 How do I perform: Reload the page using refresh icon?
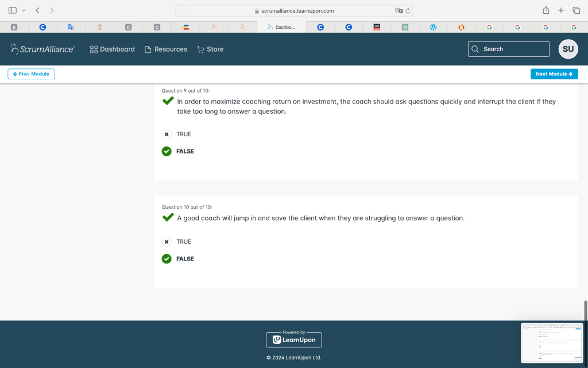click(x=408, y=11)
